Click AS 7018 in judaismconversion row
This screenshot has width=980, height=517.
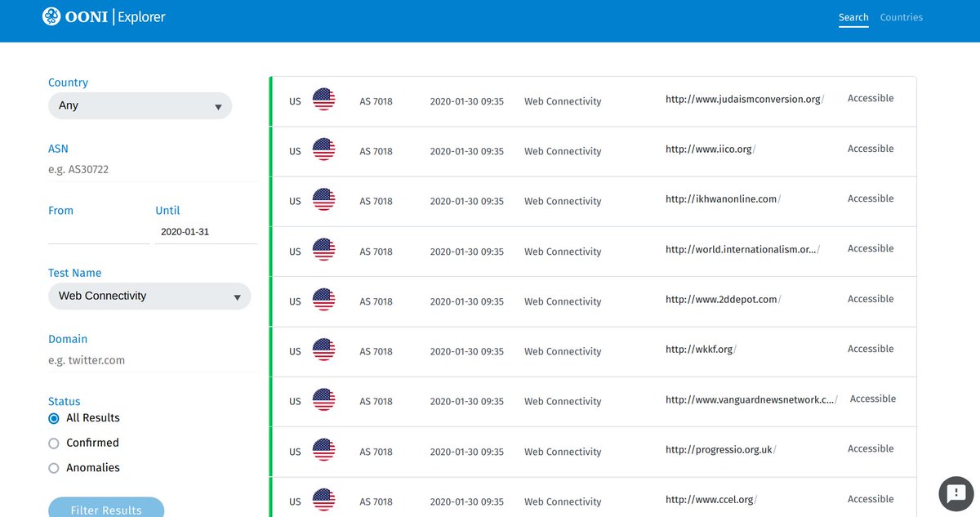(376, 101)
